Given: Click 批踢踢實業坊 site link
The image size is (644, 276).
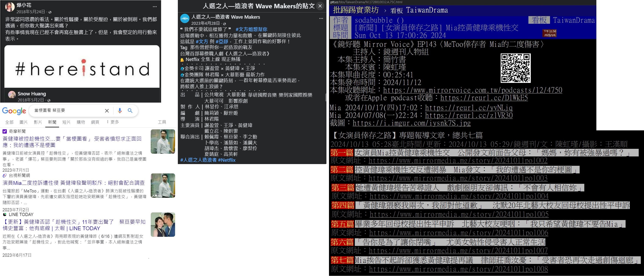Looking at the screenshot, I should (x=356, y=10).
